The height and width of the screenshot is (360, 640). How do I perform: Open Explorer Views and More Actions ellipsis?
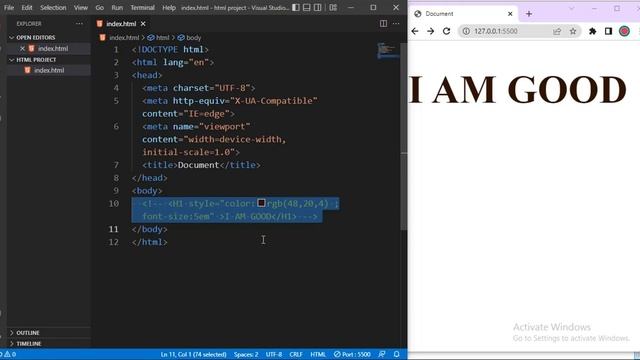coord(79,24)
